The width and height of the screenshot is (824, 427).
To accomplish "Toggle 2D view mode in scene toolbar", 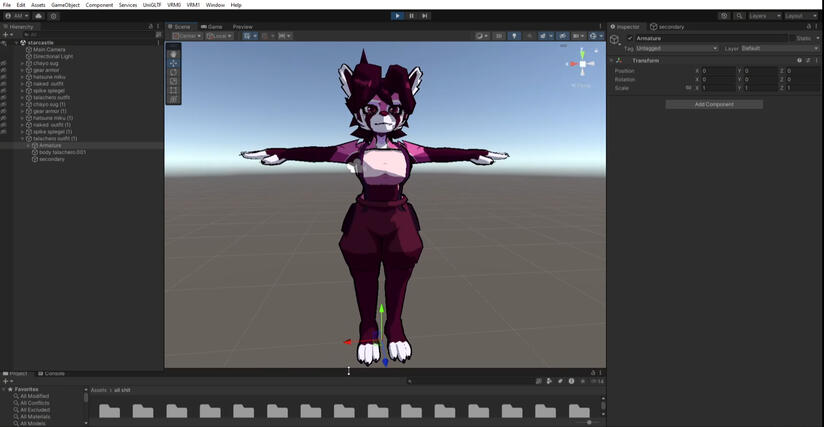I will [499, 36].
